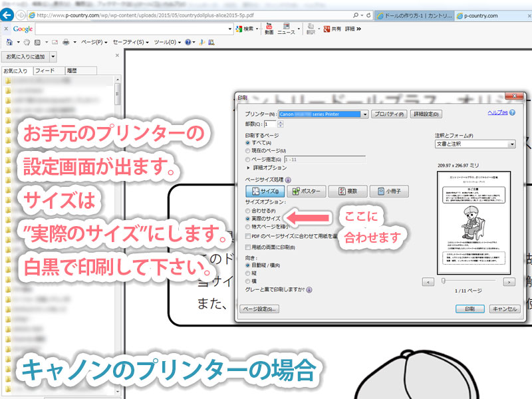
Task: Open the 注釈とフォーム dropdown
Action: (x=512, y=144)
